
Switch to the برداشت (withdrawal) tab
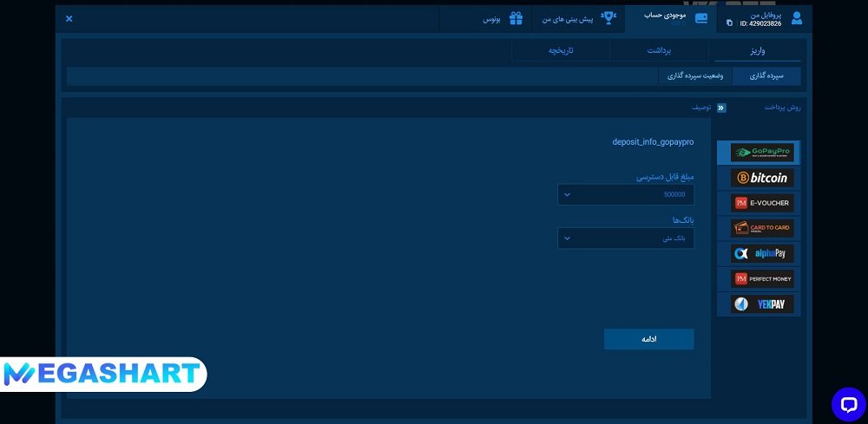pyautogui.click(x=659, y=50)
